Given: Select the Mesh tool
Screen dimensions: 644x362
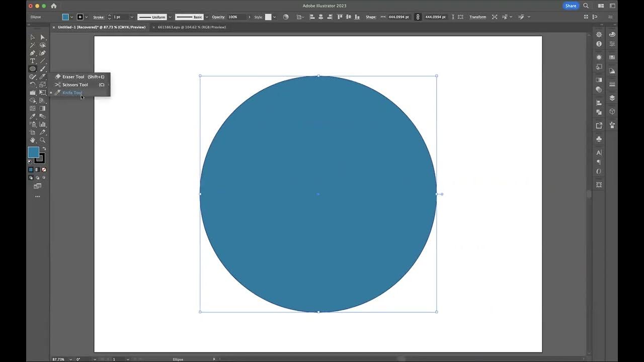Looking at the screenshot, I should (x=33, y=109).
